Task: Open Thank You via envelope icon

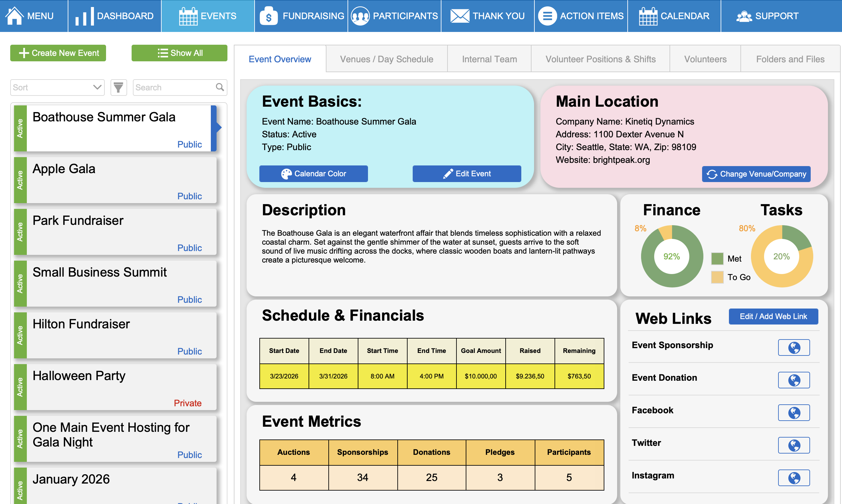Action: pyautogui.click(x=460, y=16)
